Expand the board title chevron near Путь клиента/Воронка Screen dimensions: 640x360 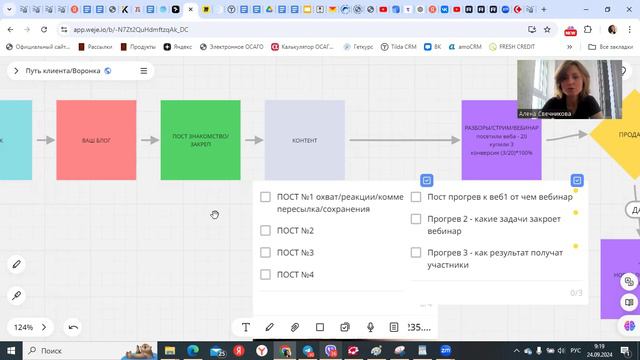click(x=16, y=71)
